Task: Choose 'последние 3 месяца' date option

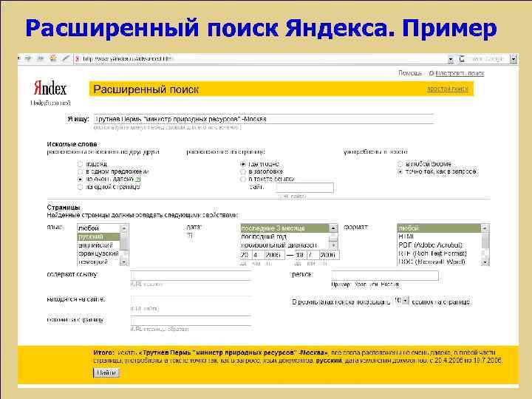Action: (285, 228)
